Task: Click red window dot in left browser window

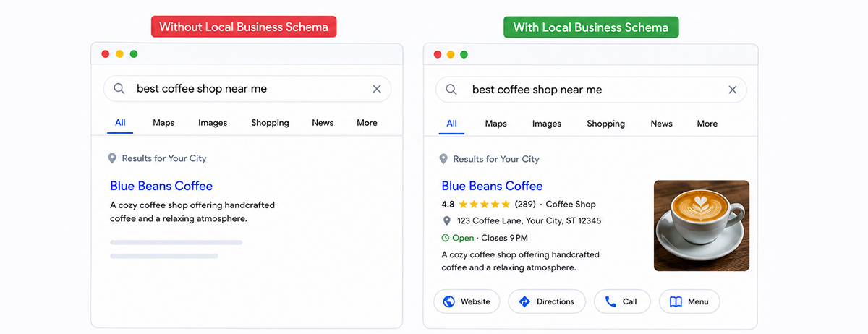Action: click(x=106, y=54)
